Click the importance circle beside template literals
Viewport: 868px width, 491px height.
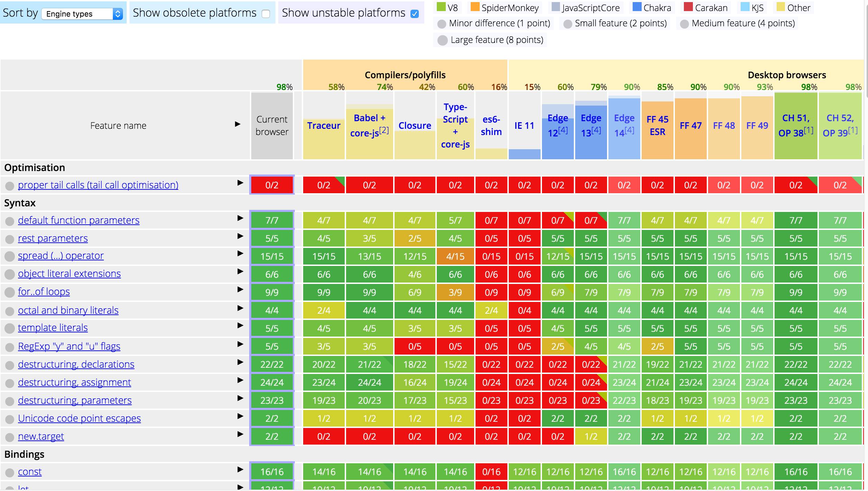10,329
